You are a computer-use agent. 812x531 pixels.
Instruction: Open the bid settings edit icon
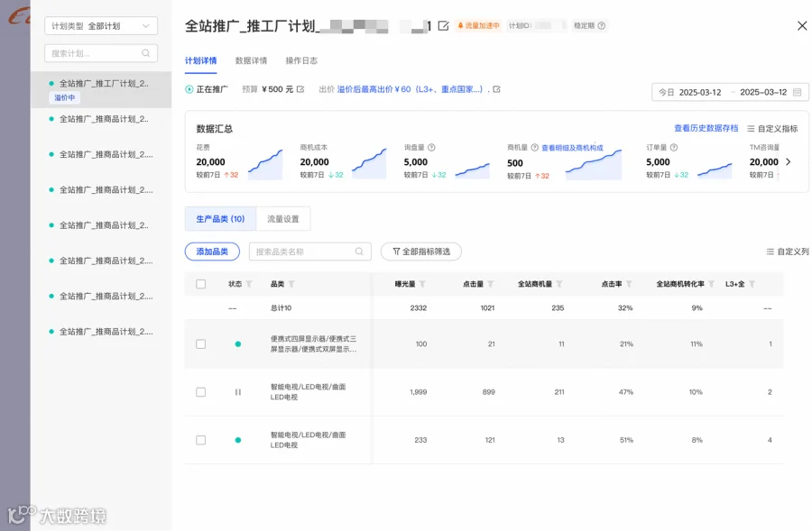(x=496, y=89)
